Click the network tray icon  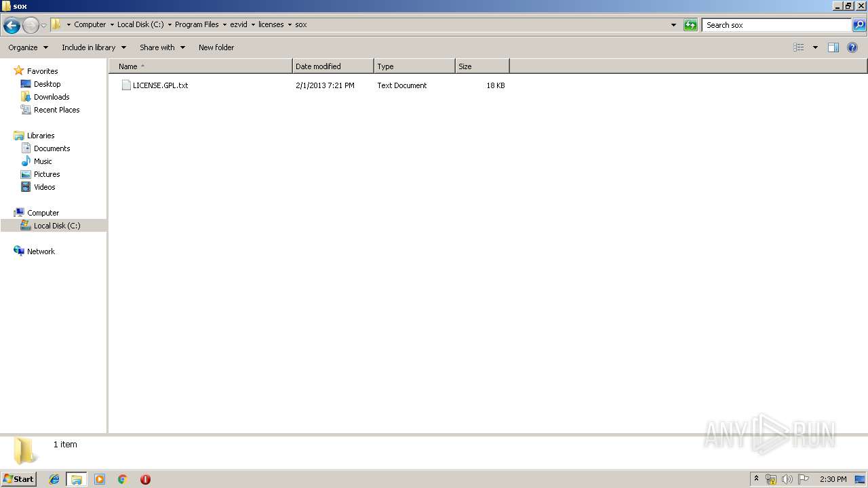tap(771, 479)
